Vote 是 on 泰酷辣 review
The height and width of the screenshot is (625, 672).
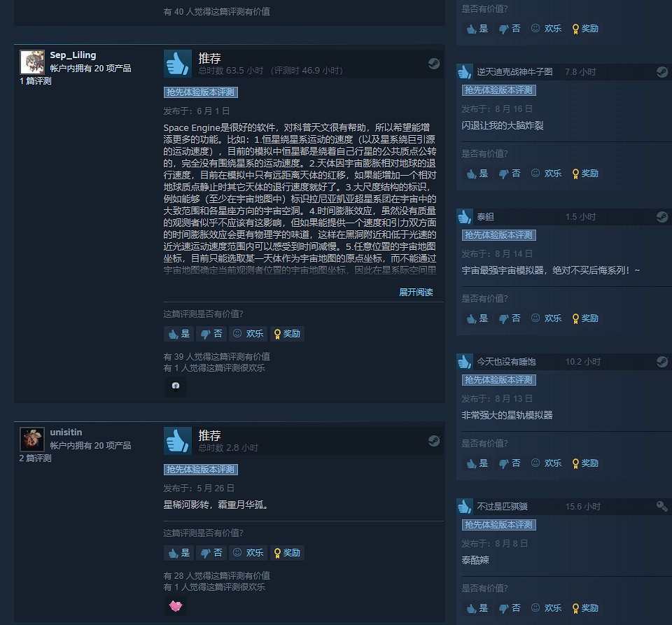477,608
